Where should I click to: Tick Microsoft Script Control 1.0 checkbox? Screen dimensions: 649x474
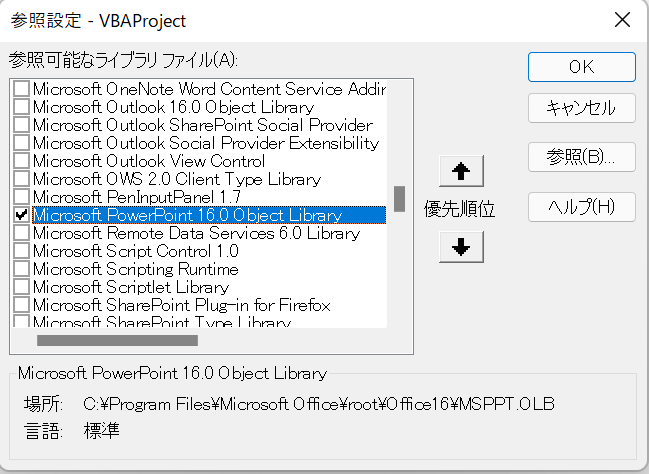[21, 251]
